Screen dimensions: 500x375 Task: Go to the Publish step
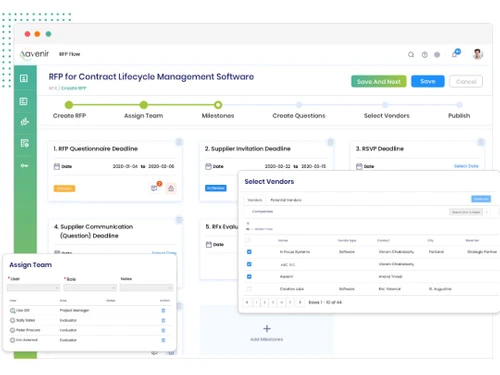pos(459,105)
